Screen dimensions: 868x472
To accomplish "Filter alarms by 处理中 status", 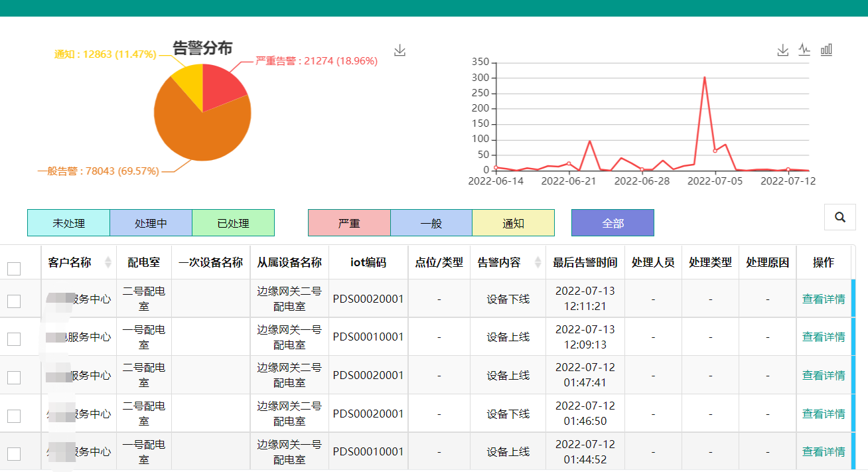I will (x=151, y=223).
